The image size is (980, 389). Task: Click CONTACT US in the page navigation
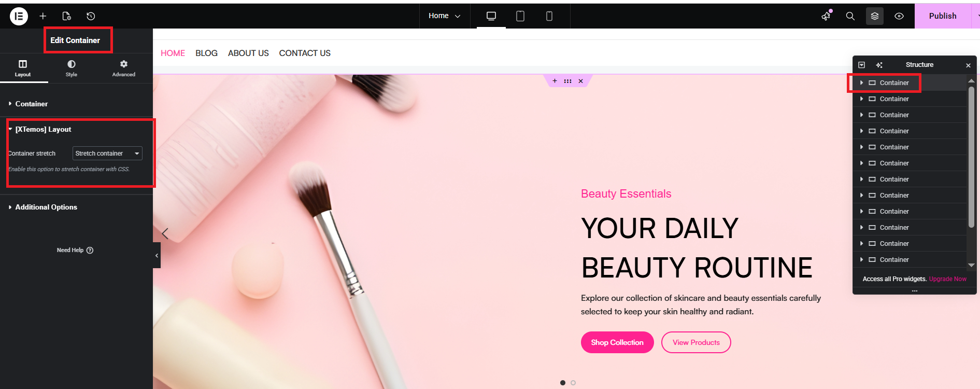click(x=305, y=53)
